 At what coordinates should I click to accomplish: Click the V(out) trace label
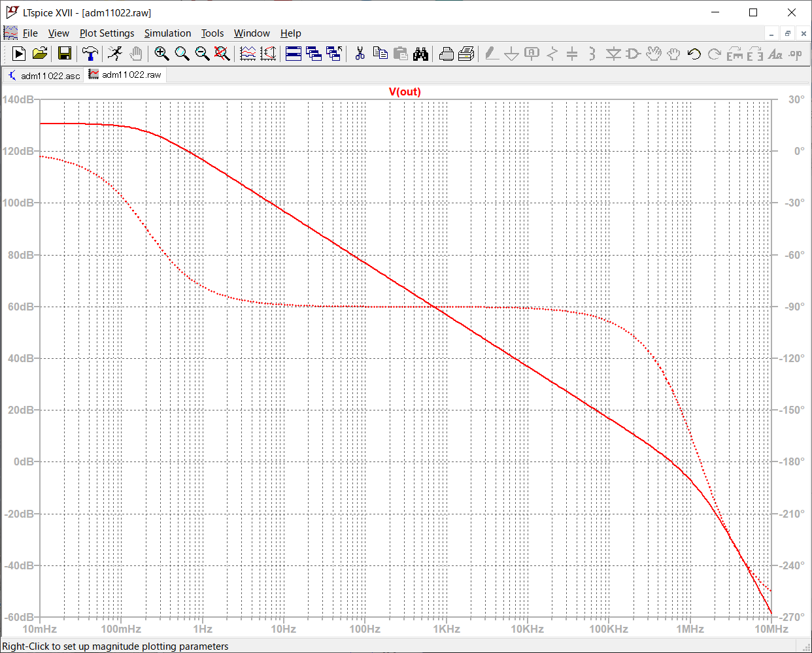[405, 92]
